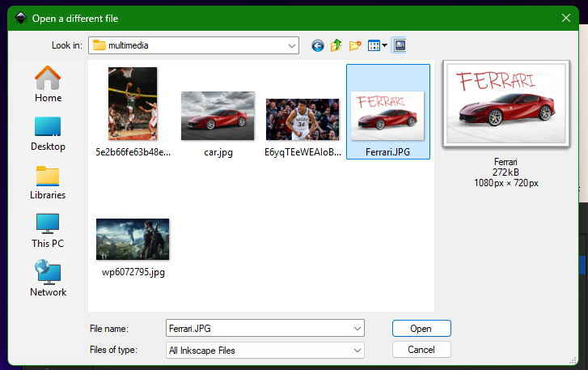Screen dimensions: 588x370
Task: Click the Ferrari.JPG file name label
Action: pos(387,152)
